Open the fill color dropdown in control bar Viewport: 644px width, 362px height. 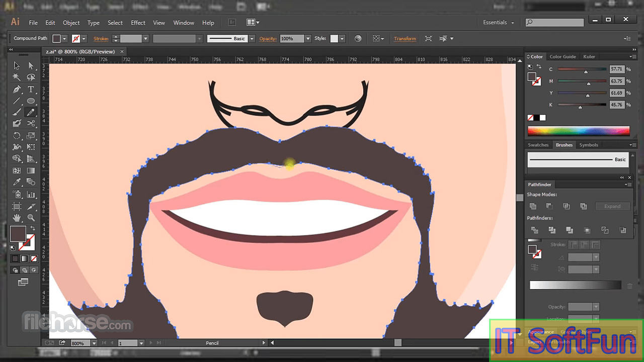[64, 39]
